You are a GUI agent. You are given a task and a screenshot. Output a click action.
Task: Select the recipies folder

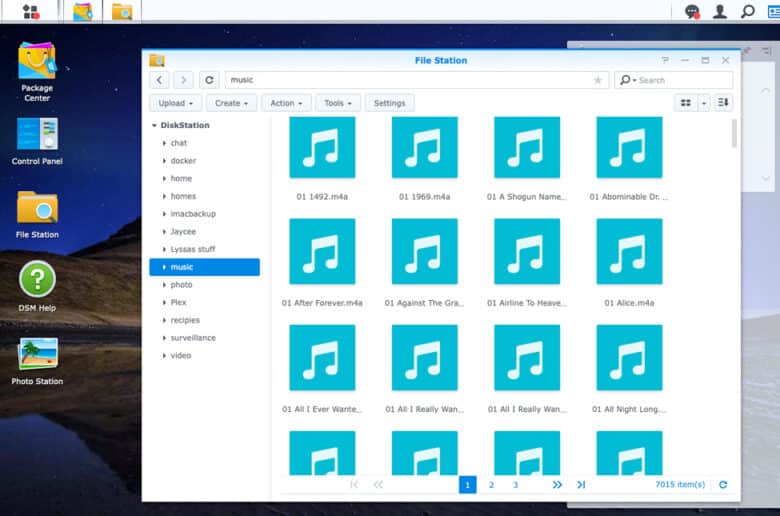pyautogui.click(x=185, y=320)
